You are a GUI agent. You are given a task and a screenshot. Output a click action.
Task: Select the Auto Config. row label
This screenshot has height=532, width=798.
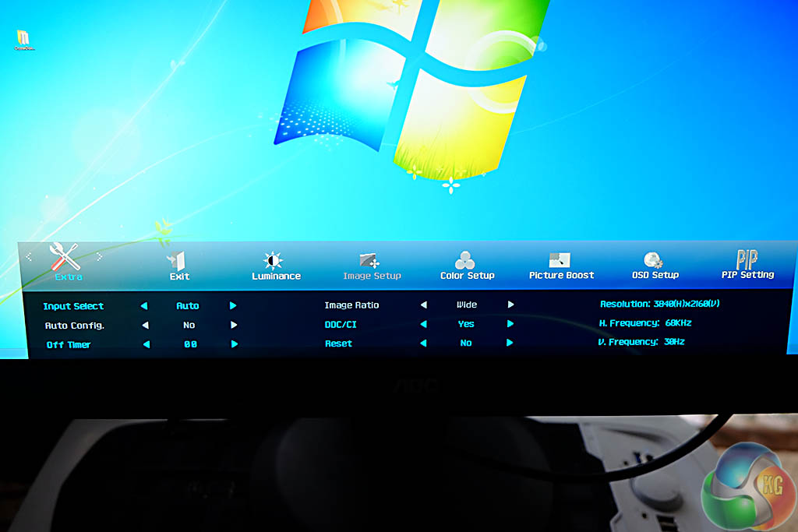pyautogui.click(x=74, y=326)
